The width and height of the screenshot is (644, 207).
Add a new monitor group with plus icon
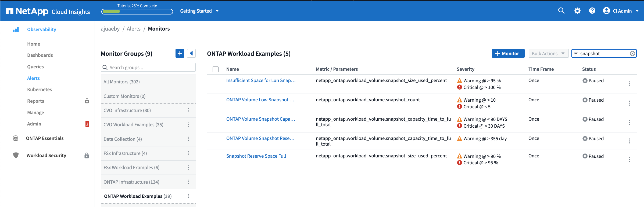[180, 53]
